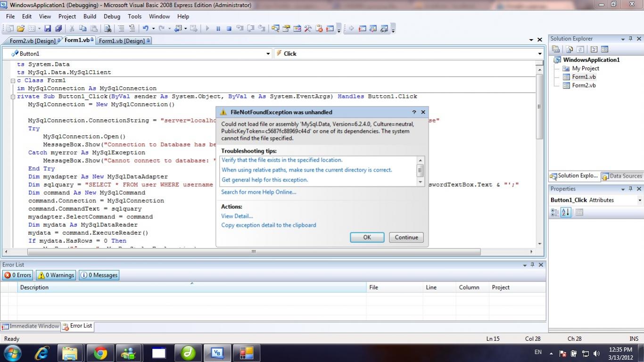Image resolution: width=644 pixels, height=362 pixels.
Task: Toggle the 0 Warnings filter button
Action: pos(56,275)
